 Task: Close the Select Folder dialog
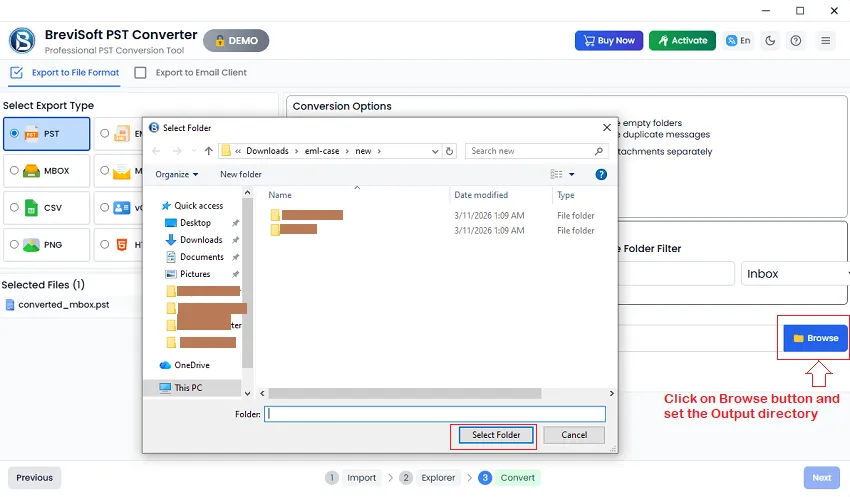[x=607, y=127]
